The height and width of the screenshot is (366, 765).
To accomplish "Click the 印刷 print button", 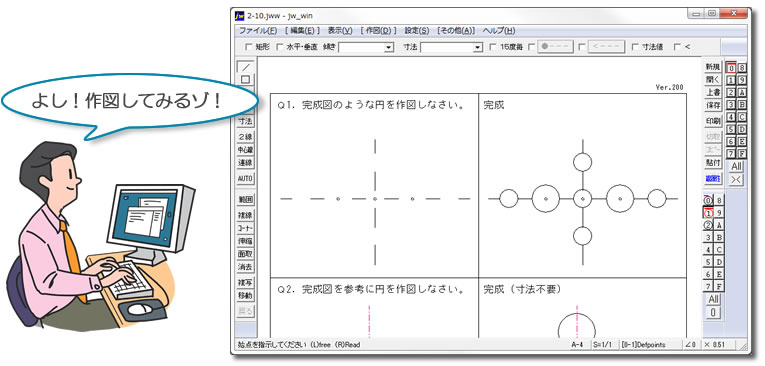I will click(713, 121).
